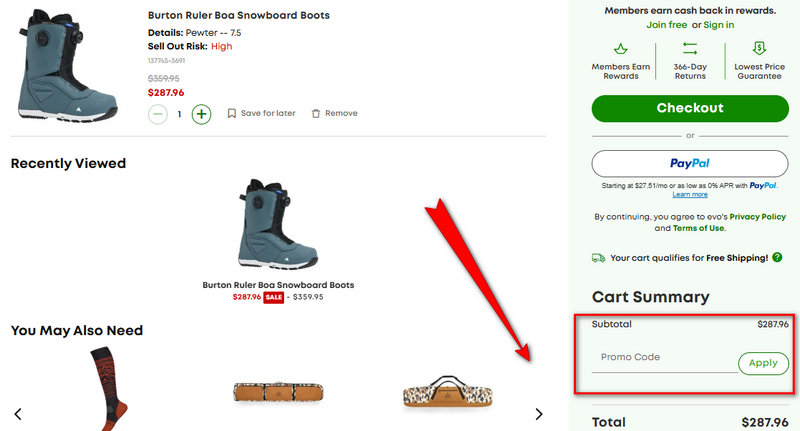800x431 pixels.
Task: Open the Sign in link
Action: [718, 25]
